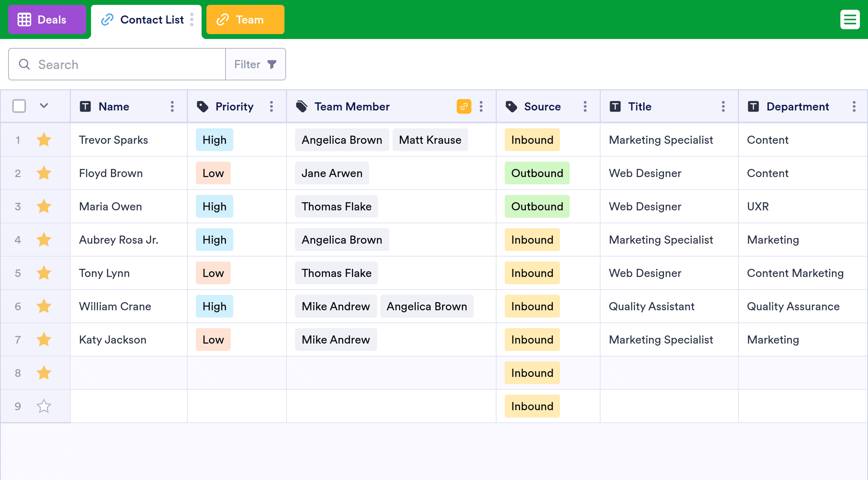868x480 pixels.
Task: Click the Matt Krause team member tag
Action: [430, 140]
